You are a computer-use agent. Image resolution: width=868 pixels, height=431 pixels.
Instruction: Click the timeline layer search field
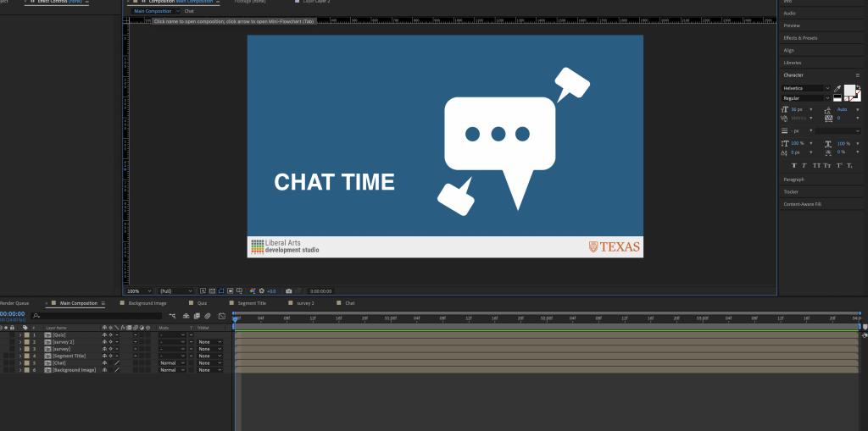point(97,316)
